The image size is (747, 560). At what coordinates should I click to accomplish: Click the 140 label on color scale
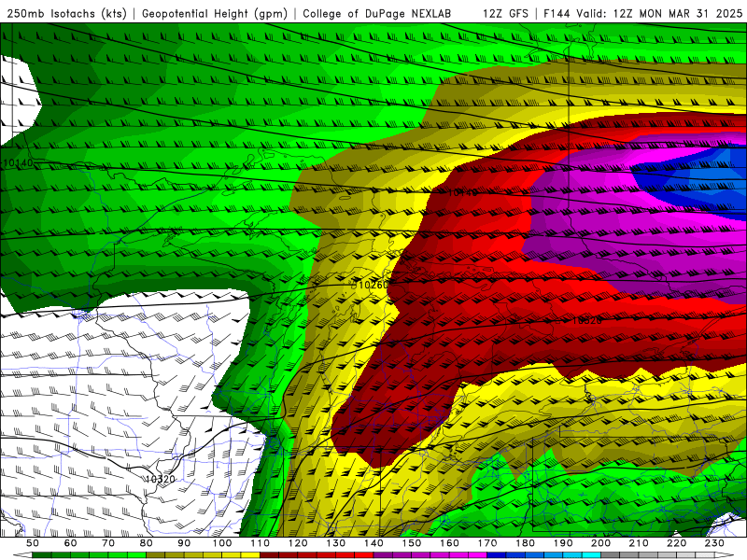pos(373,543)
